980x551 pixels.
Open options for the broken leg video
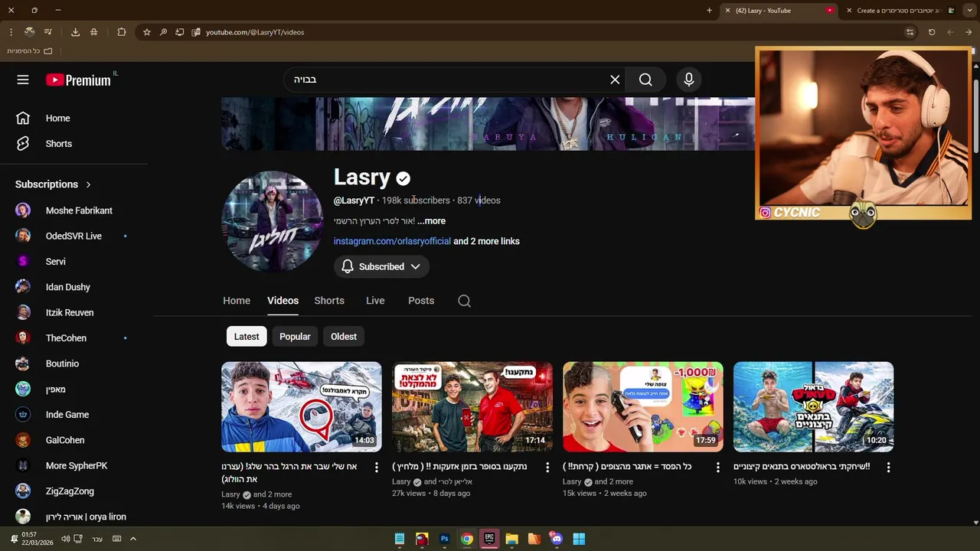coord(376,467)
